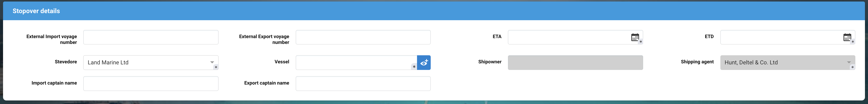Viewport: 868px width, 104px height.
Task: Select the Land Marine Ltd combo box value
Action: tap(145, 62)
